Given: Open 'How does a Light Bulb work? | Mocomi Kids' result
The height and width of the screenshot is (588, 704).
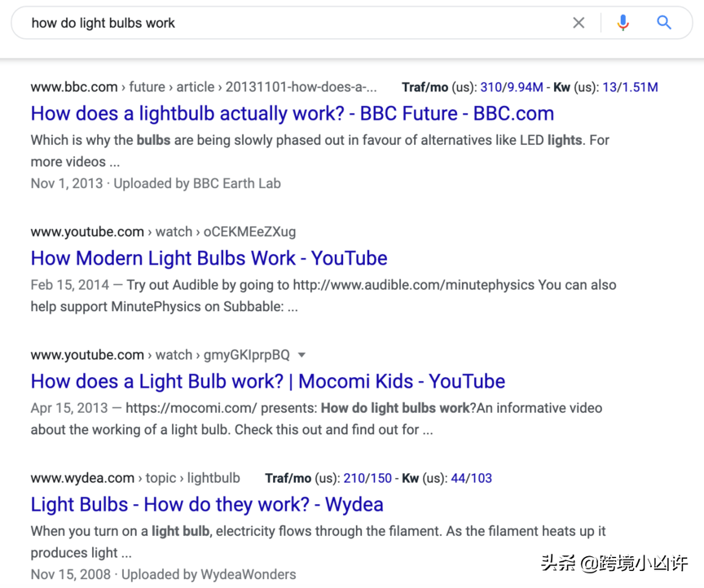Looking at the screenshot, I should [267, 381].
